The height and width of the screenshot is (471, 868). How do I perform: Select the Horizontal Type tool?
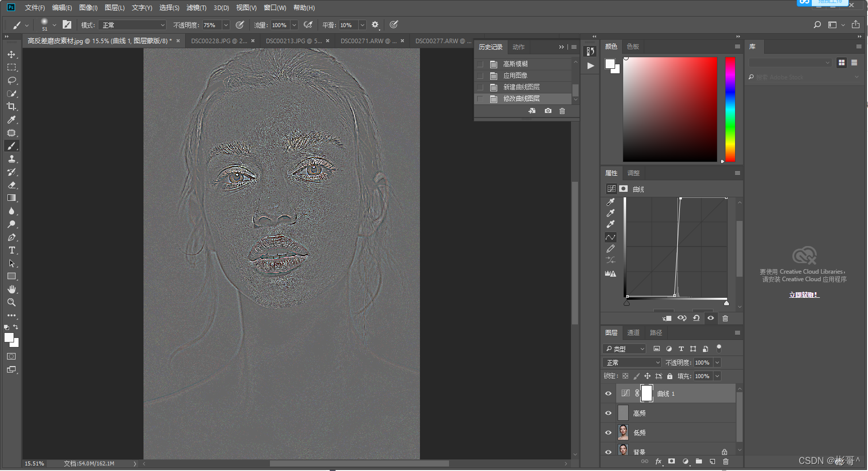(x=12, y=250)
